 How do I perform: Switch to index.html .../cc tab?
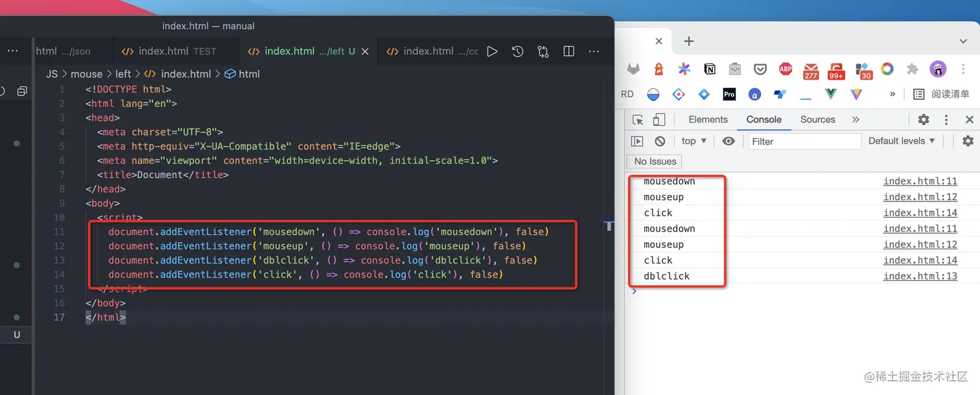pos(431,51)
